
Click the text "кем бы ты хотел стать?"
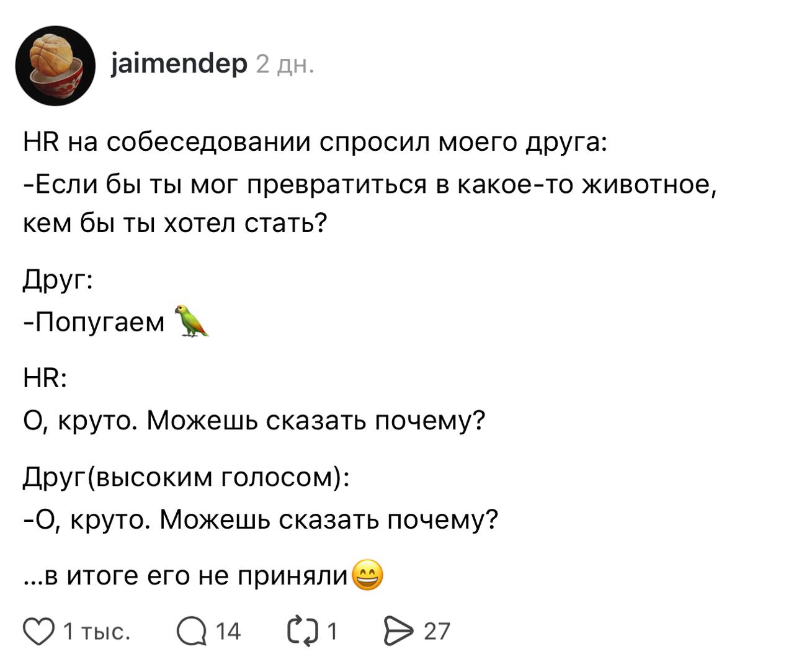point(175,222)
